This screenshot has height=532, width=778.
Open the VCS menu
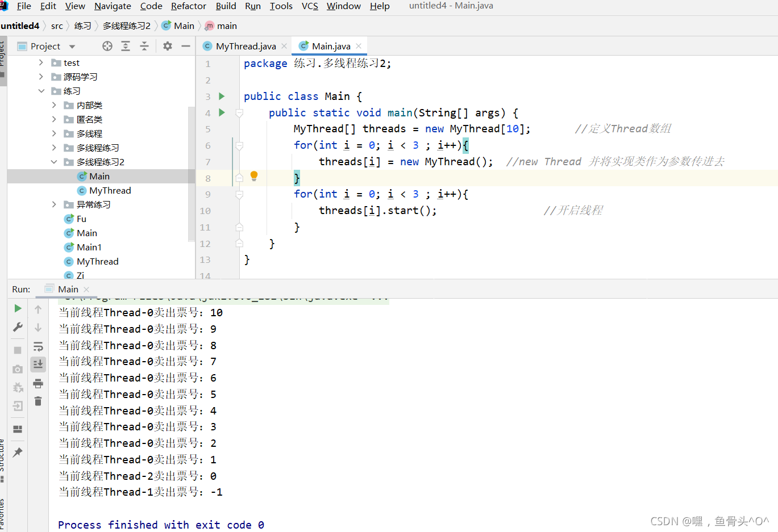coord(310,6)
